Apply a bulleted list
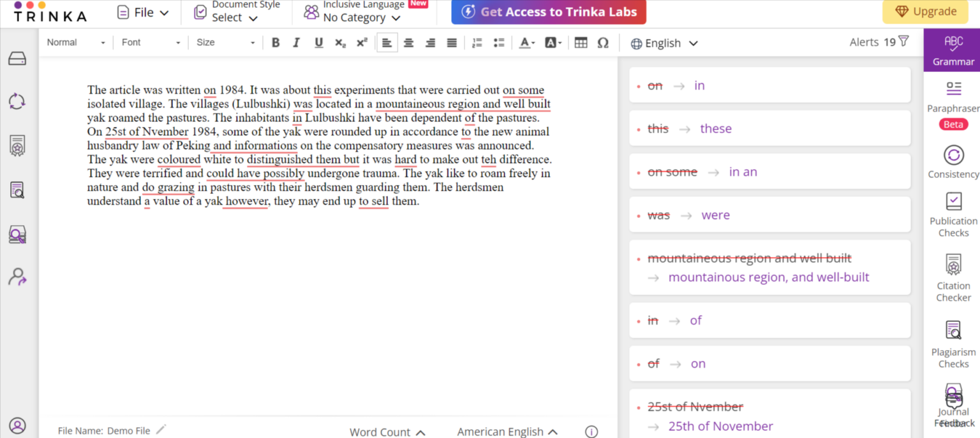 499,43
